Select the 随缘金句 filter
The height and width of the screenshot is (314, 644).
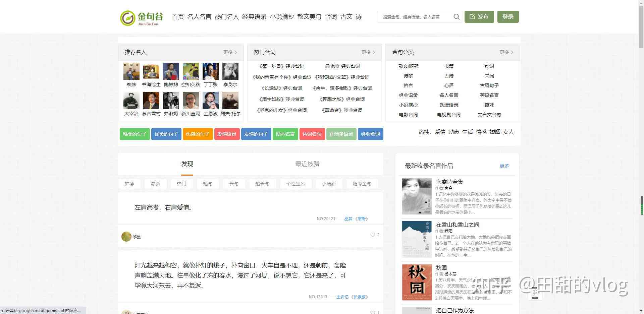pos(362,184)
